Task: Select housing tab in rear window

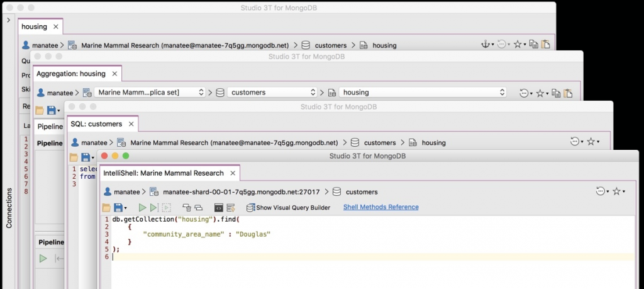Action: (x=34, y=26)
